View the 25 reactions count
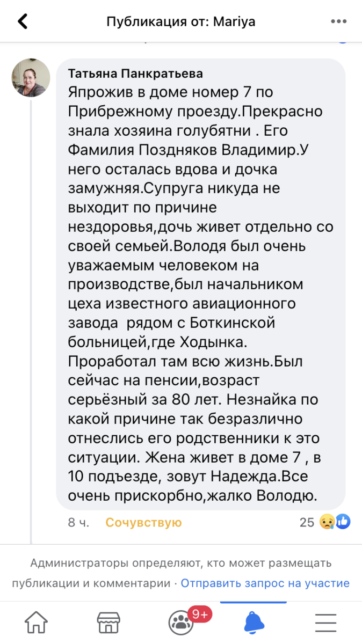Image resolution: width=362 pixels, height=644 pixels. coord(307,522)
